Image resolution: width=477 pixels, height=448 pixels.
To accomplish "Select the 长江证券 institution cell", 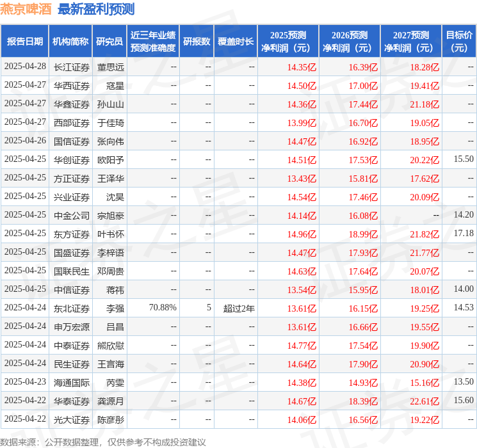I will (72, 67).
